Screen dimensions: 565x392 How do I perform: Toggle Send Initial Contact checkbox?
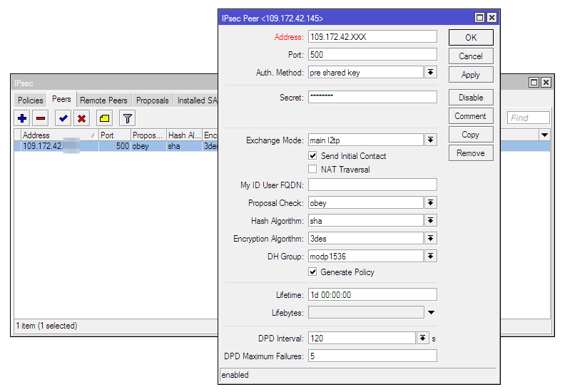(x=312, y=156)
